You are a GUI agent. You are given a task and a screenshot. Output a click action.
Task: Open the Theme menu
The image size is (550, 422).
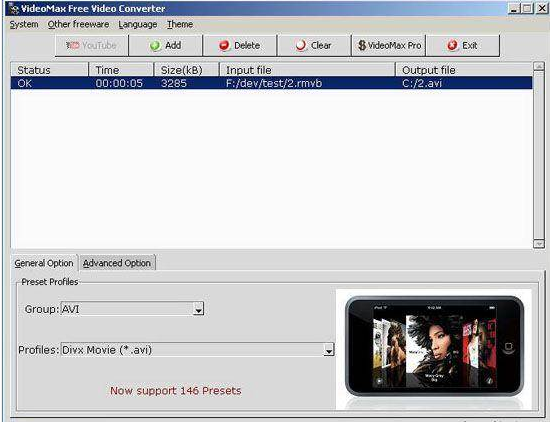pos(180,24)
